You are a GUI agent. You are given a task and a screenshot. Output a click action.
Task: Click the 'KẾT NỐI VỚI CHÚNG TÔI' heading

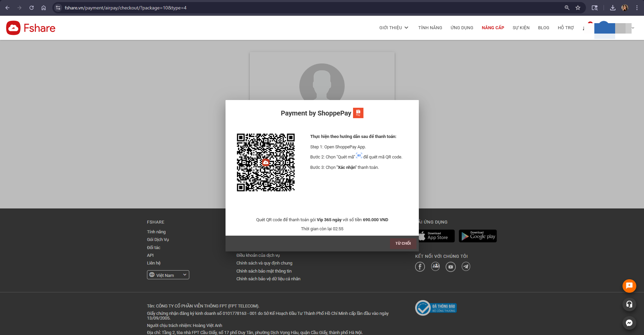point(441,256)
